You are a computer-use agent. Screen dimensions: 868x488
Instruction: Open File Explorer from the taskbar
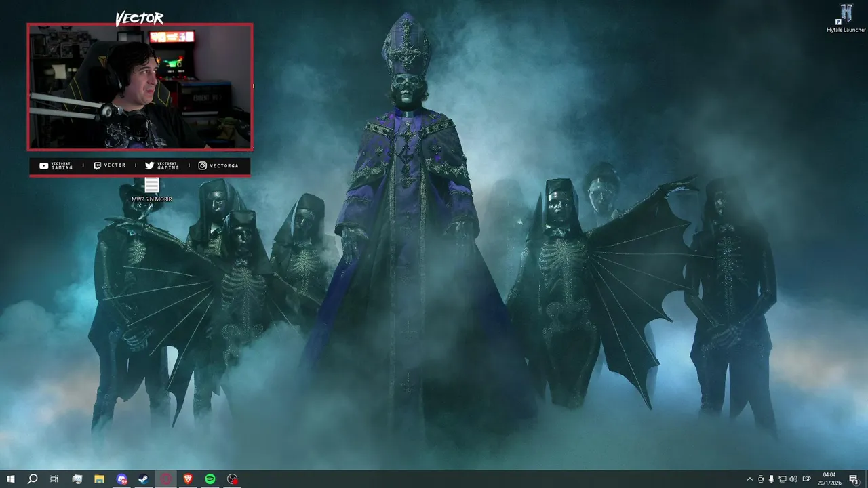99,479
